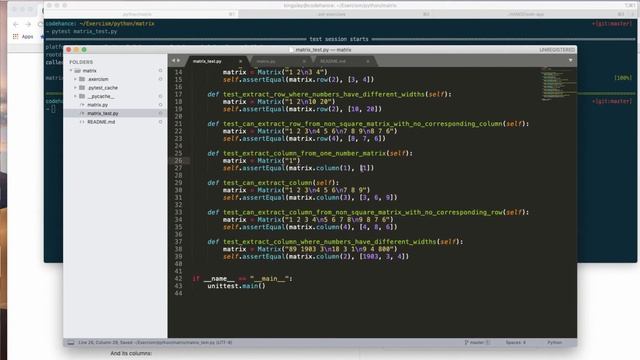Click browser forward arrow behind the terminal
Viewport: 640px width, 360px height.
click(x=28, y=24)
